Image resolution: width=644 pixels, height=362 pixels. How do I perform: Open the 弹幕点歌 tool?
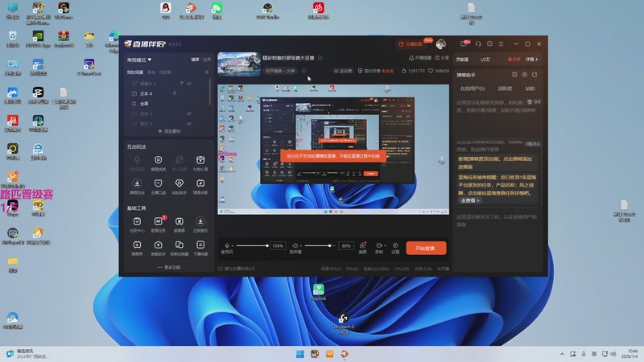tap(200, 186)
